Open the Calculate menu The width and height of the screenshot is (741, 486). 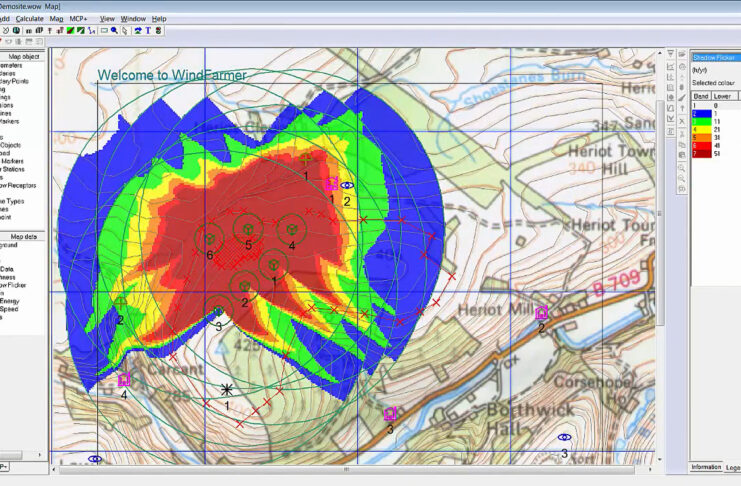30,18
